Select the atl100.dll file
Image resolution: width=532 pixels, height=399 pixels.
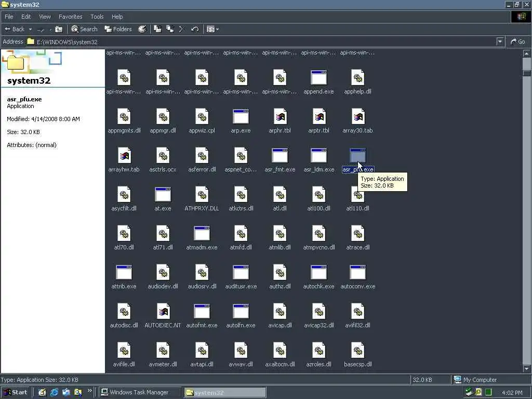(318, 199)
